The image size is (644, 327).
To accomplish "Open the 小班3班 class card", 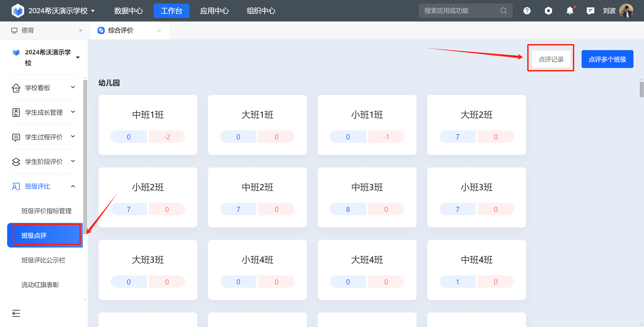I will (x=477, y=197).
